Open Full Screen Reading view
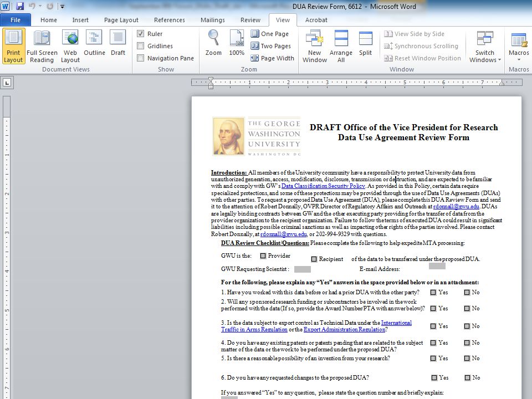The width and height of the screenshot is (532, 399). pyautogui.click(x=42, y=46)
